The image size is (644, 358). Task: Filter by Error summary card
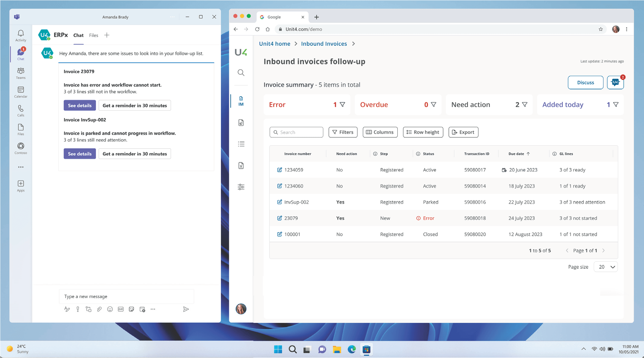pos(306,104)
